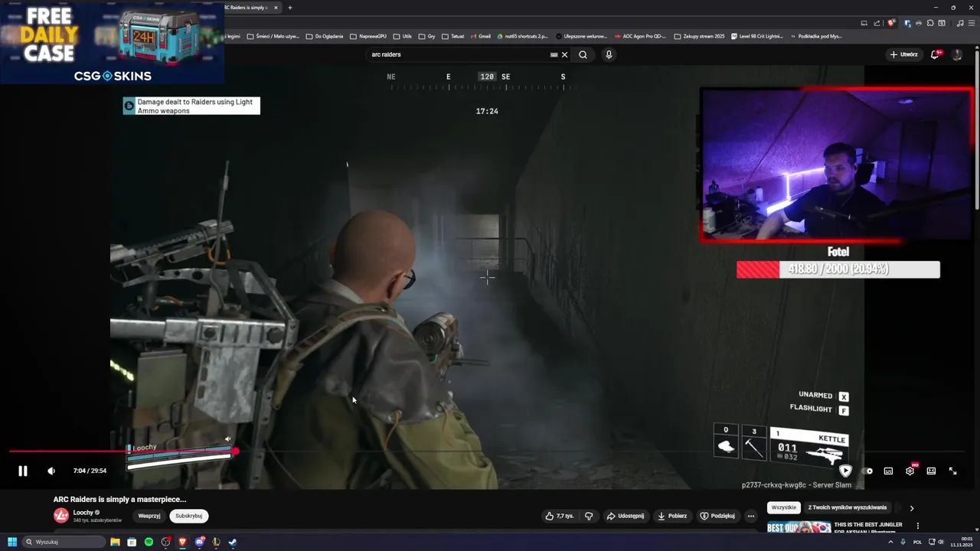Open the 'AOC Agon Pro' bookmark
Screen dimensions: 980x551
pyautogui.click(x=640, y=36)
